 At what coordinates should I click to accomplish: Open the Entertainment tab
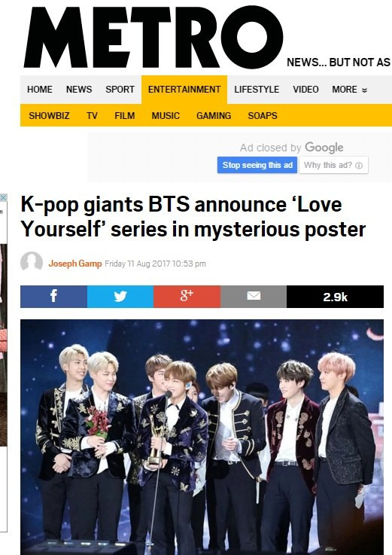pyautogui.click(x=184, y=90)
